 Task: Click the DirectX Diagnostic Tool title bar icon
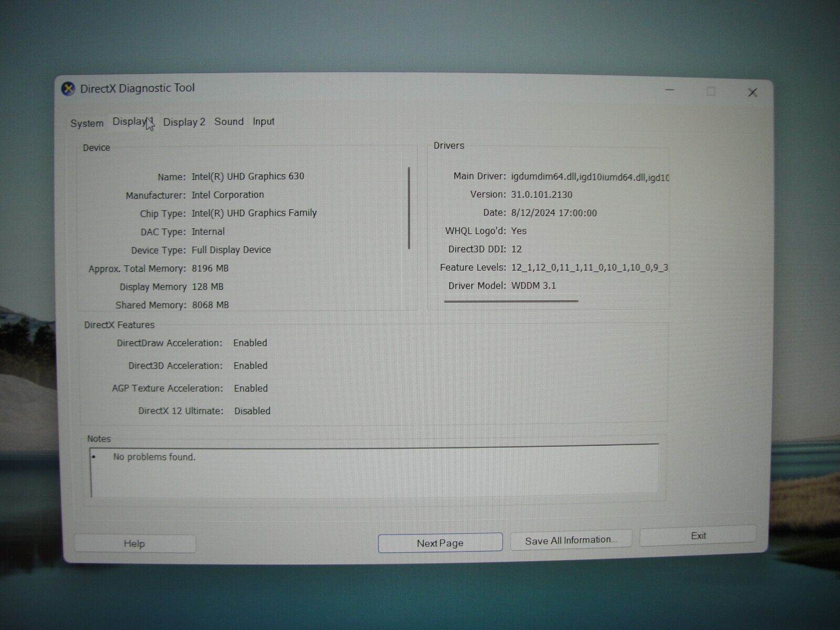[x=68, y=88]
